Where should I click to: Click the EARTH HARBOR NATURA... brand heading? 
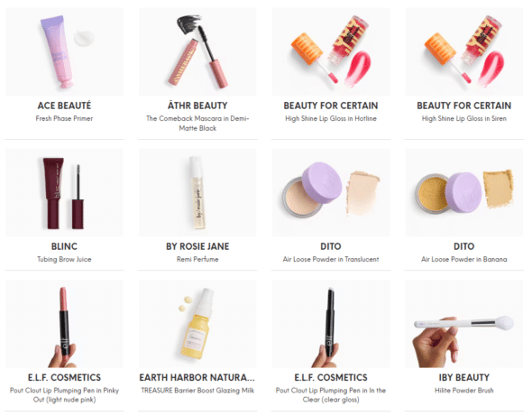tap(197, 377)
